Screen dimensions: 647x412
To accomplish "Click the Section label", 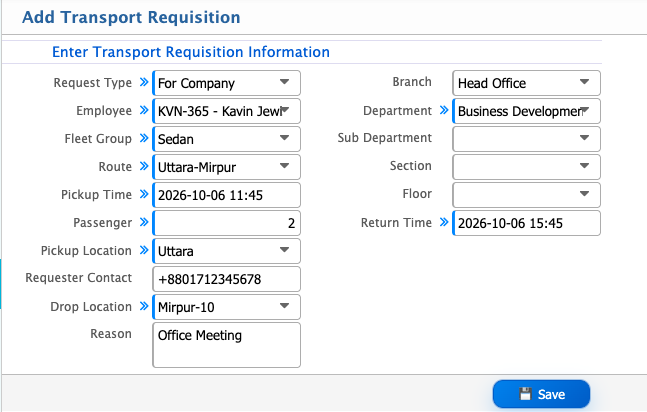I will pos(411,166).
